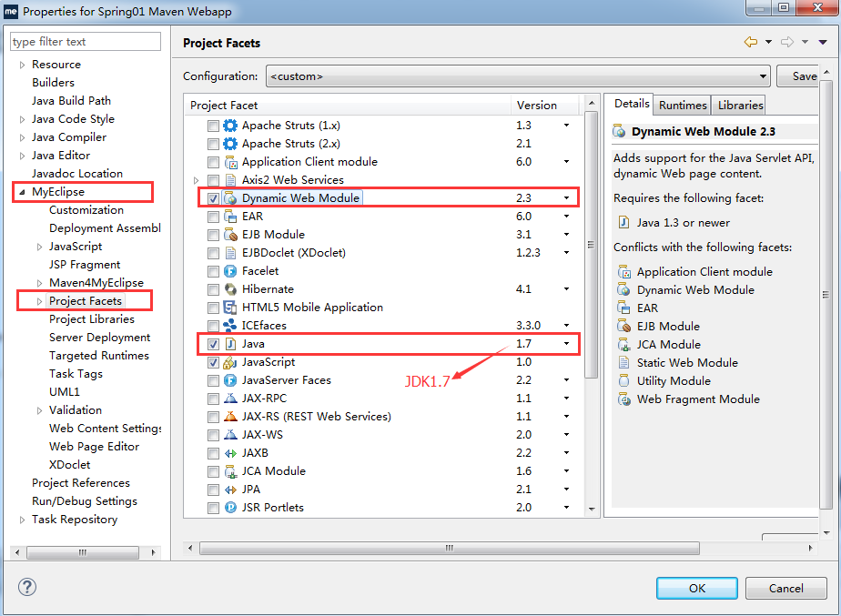The width and height of the screenshot is (841, 616).
Task: Open the Java version 1.7 dropdown
Action: point(566,344)
